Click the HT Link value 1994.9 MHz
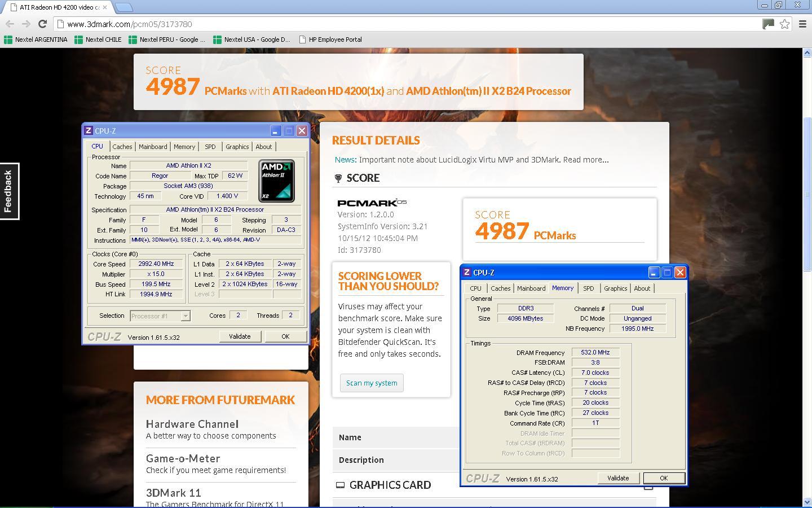This screenshot has width=812, height=508. [156, 294]
